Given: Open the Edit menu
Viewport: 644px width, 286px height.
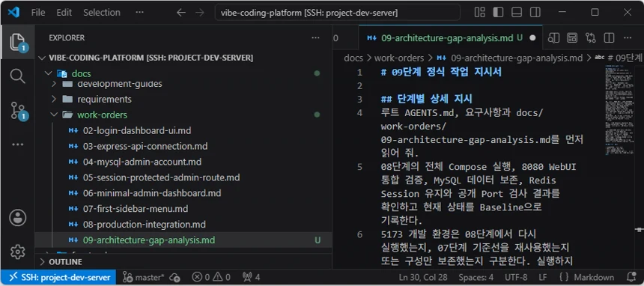Looking at the screenshot, I should [64, 12].
